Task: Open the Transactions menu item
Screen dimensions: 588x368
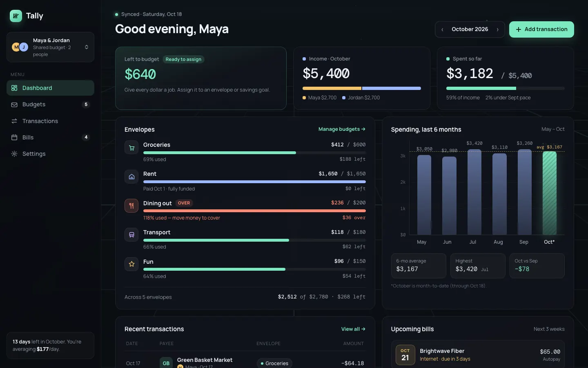Action: tap(50, 121)
